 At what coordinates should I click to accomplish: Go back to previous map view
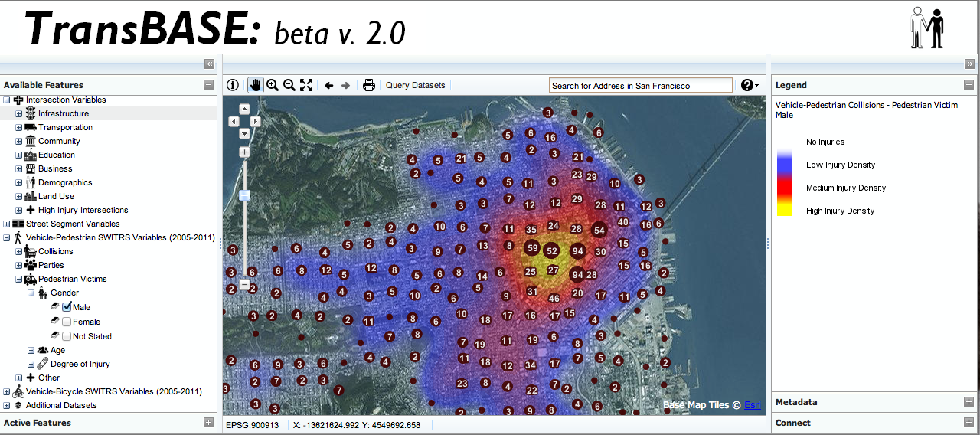click(x=329, y=85)
